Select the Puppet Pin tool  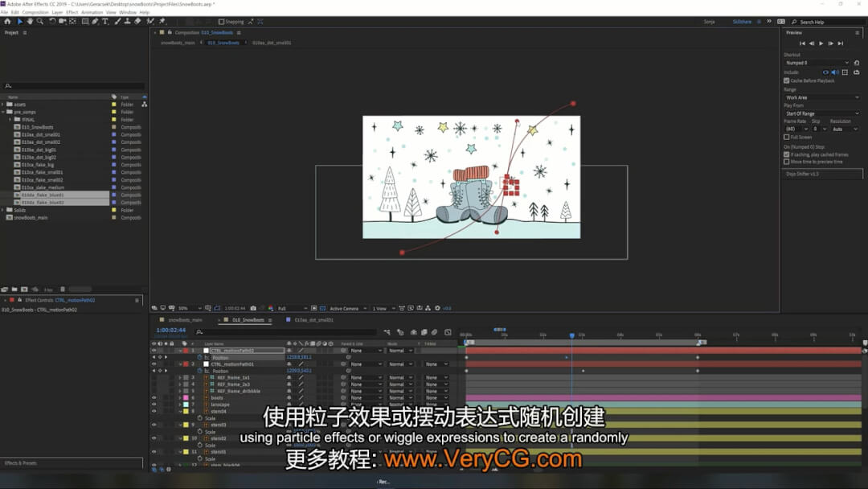tap(162, 22)
